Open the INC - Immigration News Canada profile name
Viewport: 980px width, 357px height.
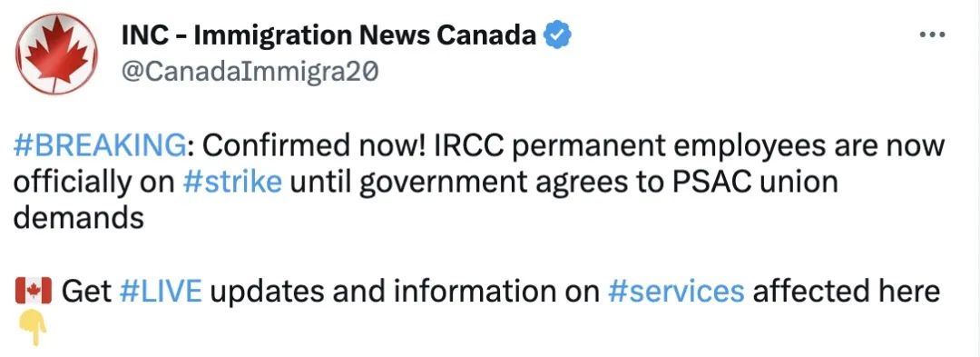(x=328, y=36)
